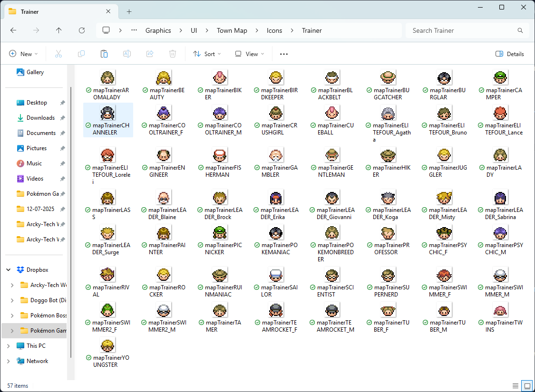Viewport: 535px width, 392px height.
Task: Open the See more toolbar options
Action: (284, 54)
